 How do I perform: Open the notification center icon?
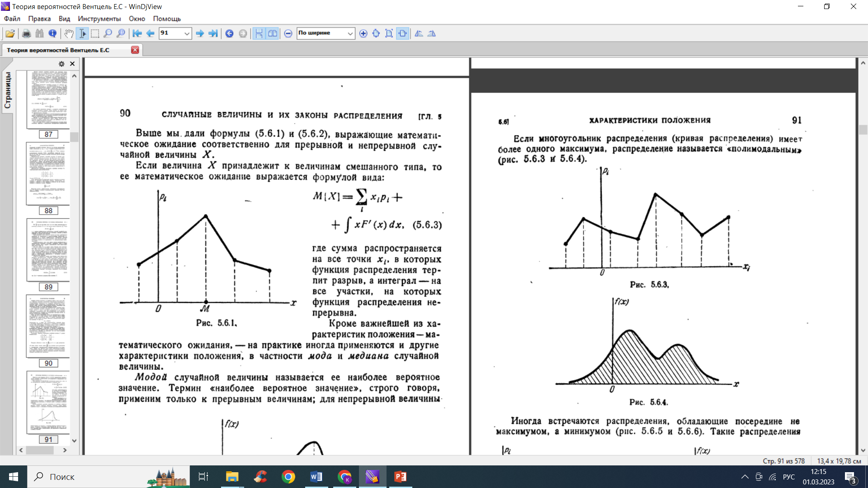[850, 477]
